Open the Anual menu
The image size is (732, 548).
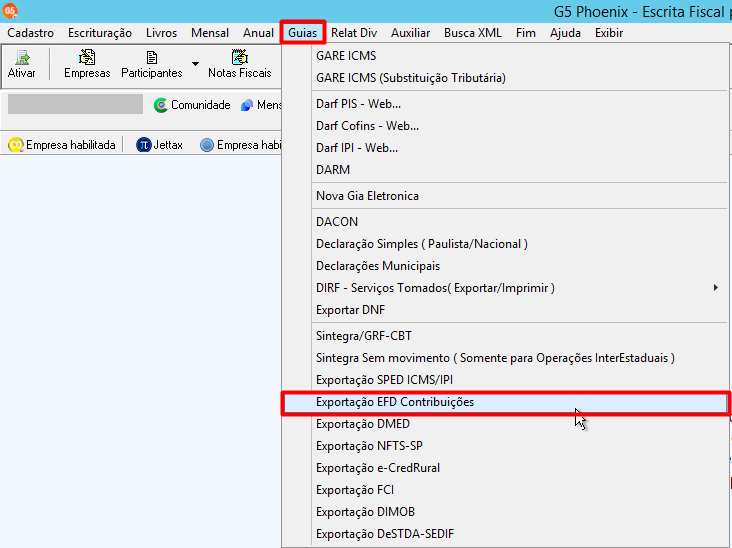tap(258, 33)
